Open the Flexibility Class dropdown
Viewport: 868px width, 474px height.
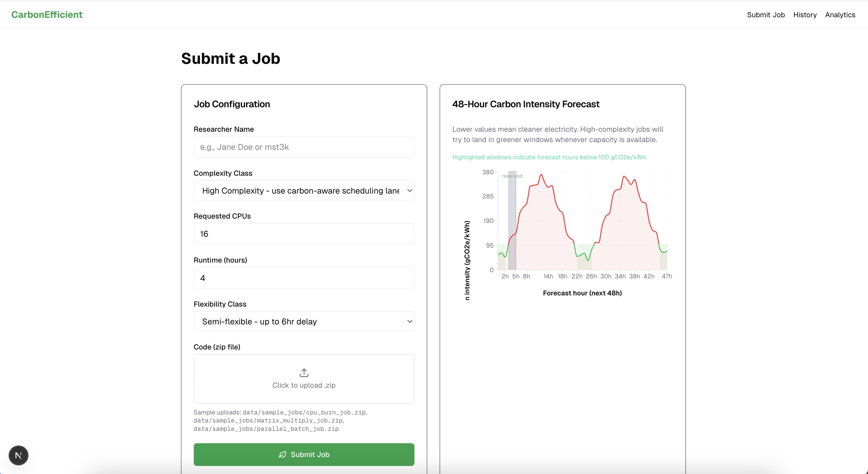coord(300,321)
